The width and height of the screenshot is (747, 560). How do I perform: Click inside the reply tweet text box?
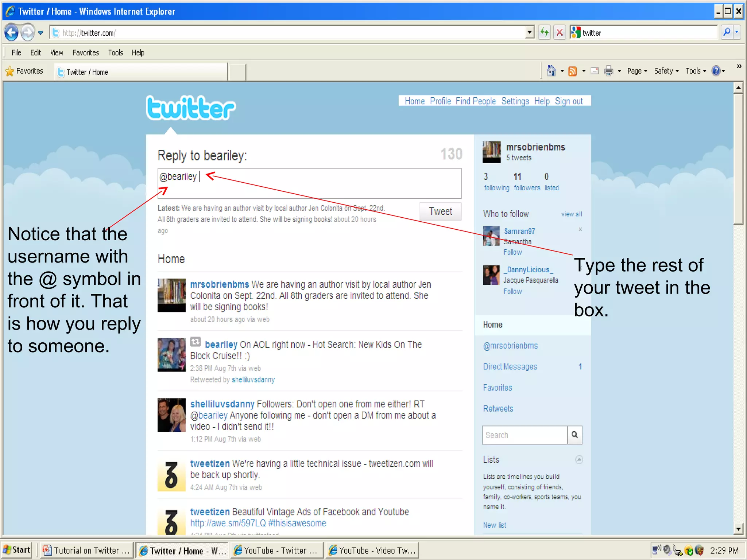[328, 183]
